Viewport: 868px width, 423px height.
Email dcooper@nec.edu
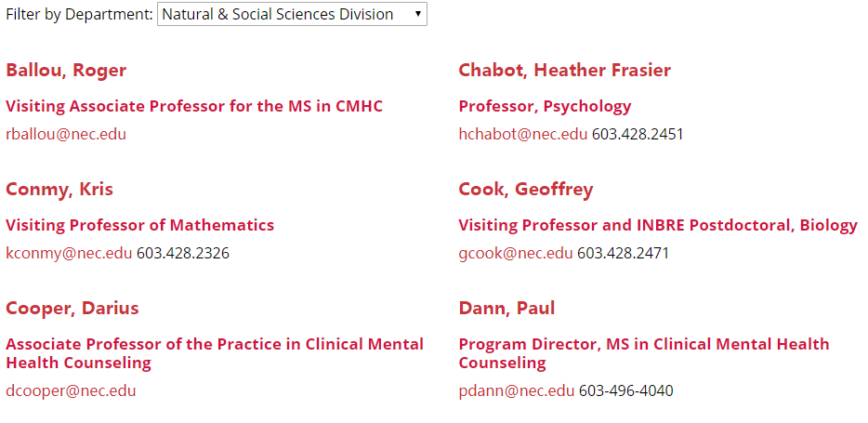tap(71, 390)
